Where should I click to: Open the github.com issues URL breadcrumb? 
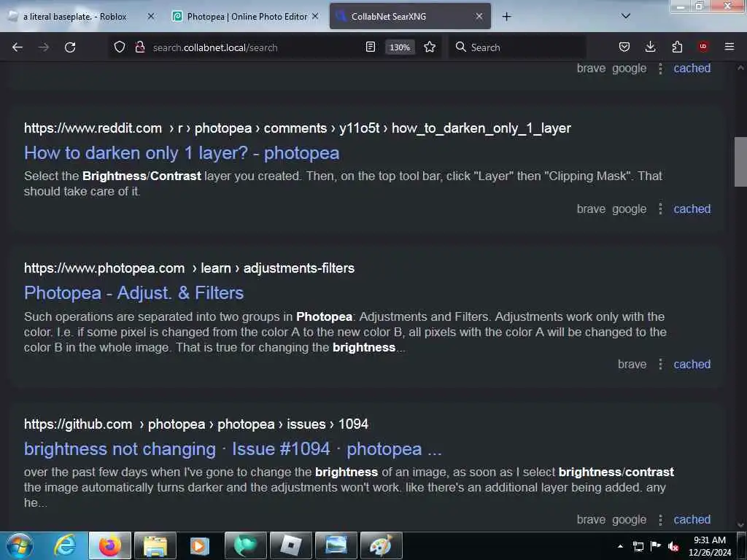[196, 424]
